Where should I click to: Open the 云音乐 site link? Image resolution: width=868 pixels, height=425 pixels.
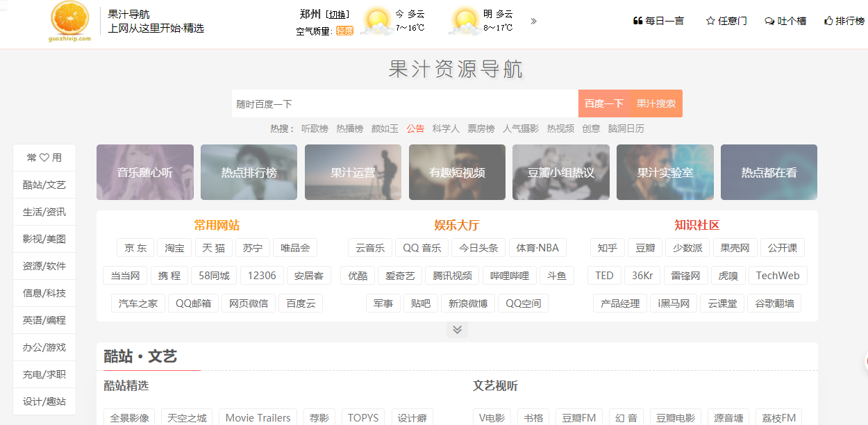click(370, 248)
